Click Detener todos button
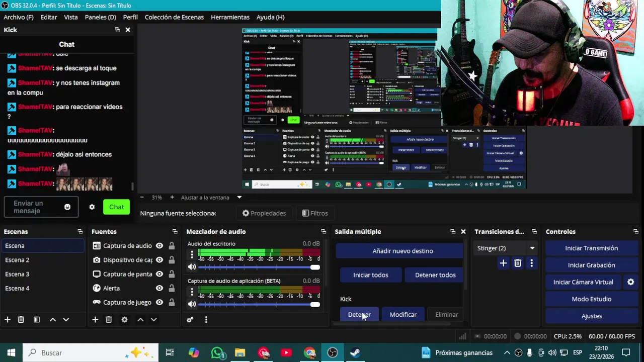 tap(435, 275)
